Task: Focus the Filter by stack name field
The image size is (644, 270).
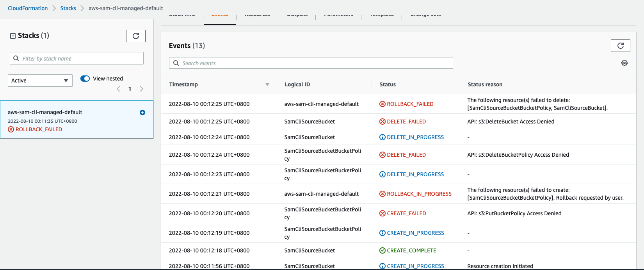Action: [76, 58]
